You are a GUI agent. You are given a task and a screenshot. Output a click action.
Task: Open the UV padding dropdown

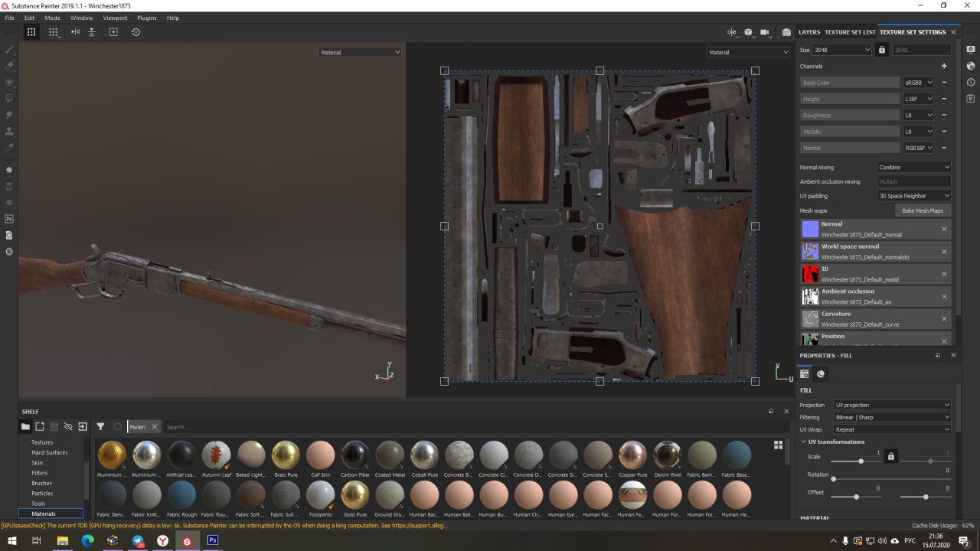click(x=913, y=196)
